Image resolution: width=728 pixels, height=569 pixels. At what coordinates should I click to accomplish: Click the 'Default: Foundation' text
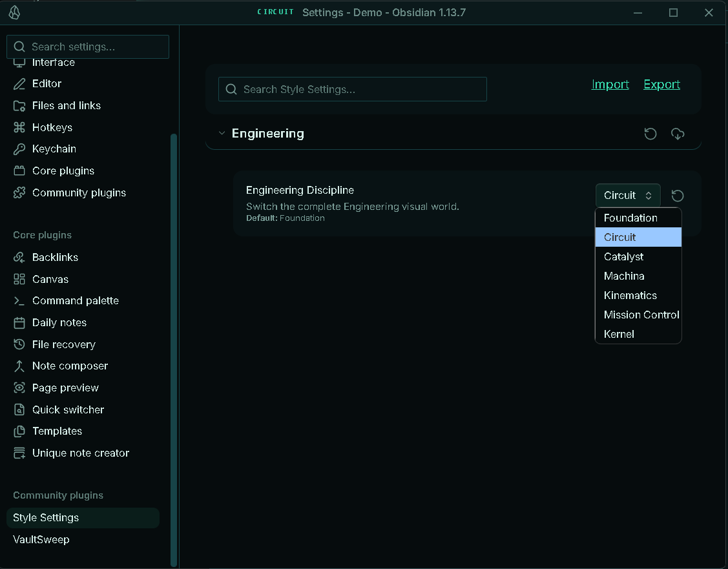(x=285, y=218)
